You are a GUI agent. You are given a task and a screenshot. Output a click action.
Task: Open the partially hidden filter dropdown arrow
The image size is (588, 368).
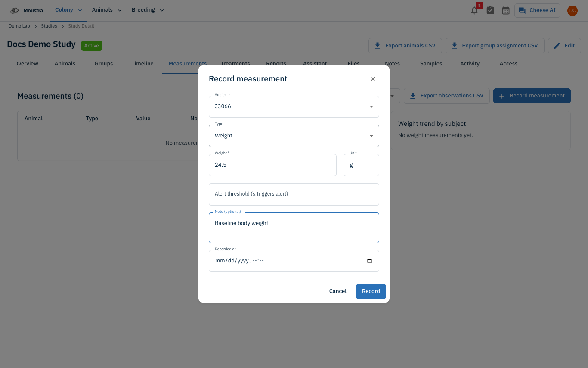pyautogui.click(x=393, y=96)
